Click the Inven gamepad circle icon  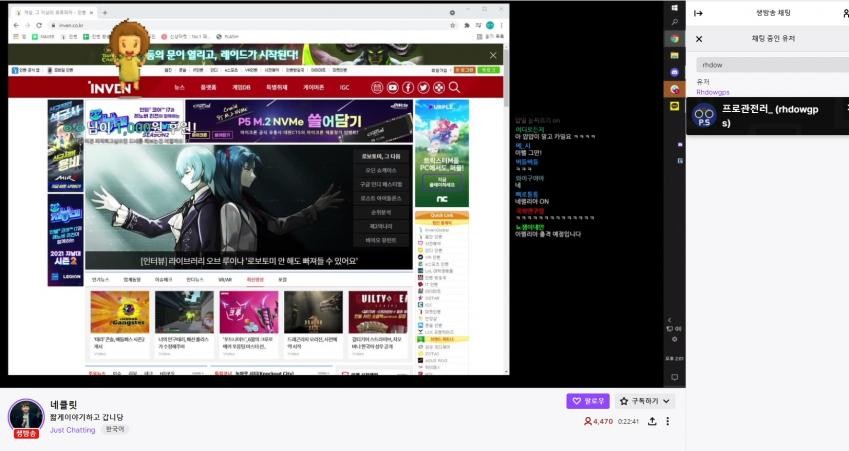(x=439, y=87)
